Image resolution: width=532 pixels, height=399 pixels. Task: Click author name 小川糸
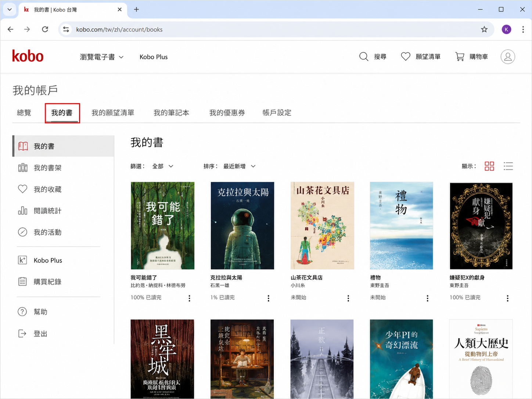[298, 285]
